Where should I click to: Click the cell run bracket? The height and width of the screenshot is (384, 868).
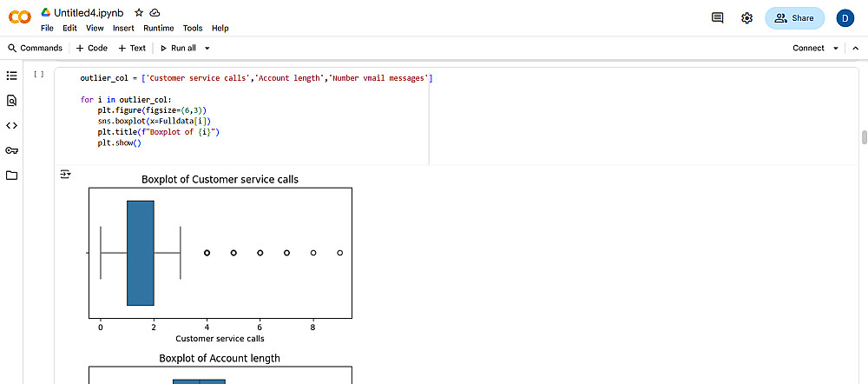coord(38,75)
